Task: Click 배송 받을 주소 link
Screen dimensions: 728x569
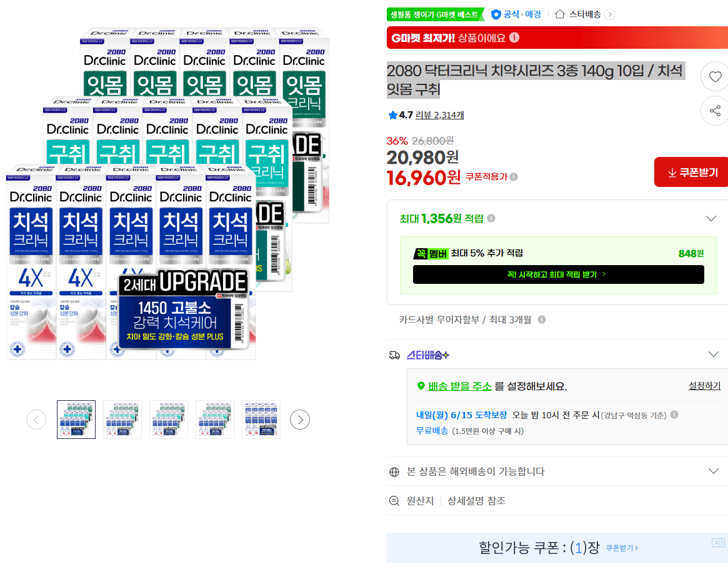Action: 459,386
